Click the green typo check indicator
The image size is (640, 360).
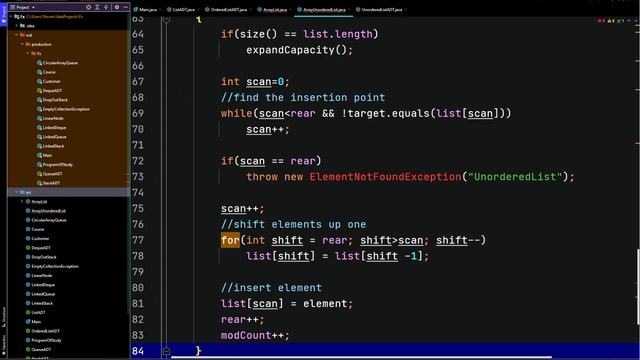pos(621,20)
